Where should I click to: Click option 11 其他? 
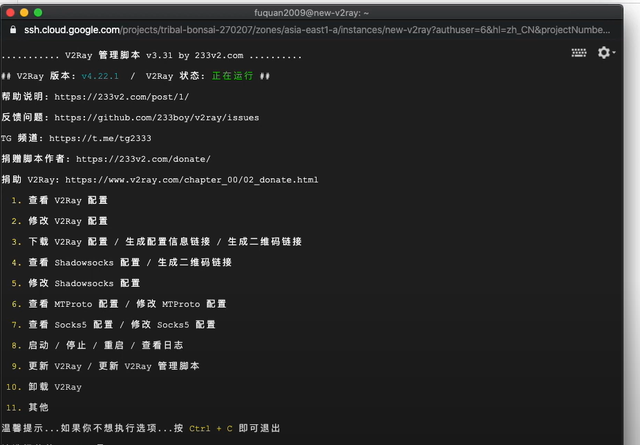[27, 407]
